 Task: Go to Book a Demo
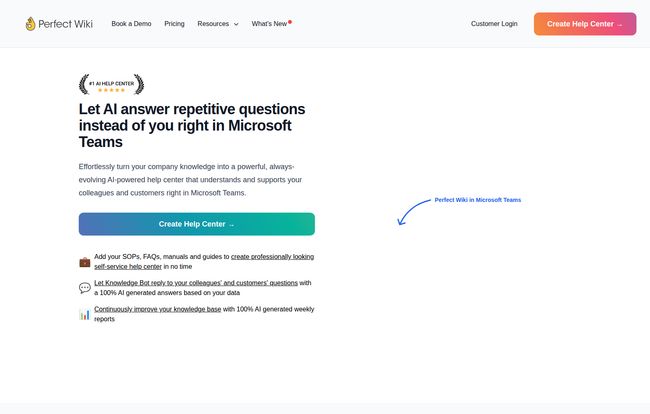131,24
